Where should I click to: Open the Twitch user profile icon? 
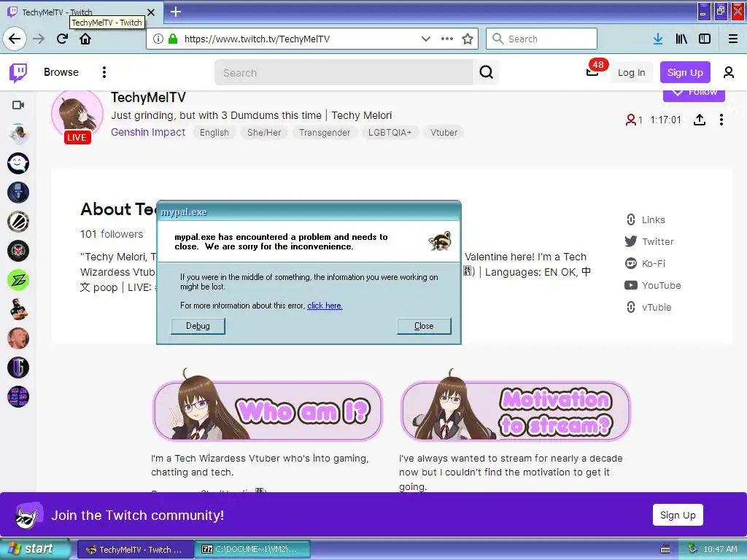729,72
